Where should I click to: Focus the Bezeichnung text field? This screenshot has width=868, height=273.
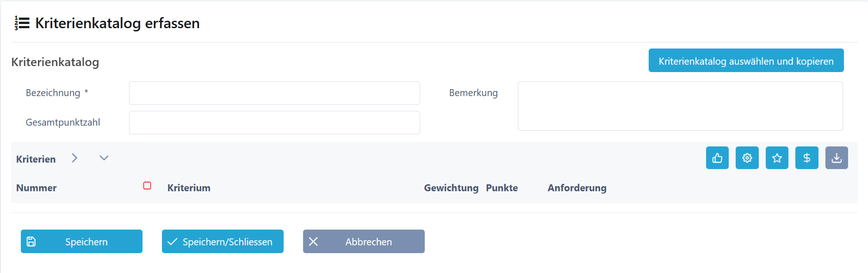[x=274, y=93]
